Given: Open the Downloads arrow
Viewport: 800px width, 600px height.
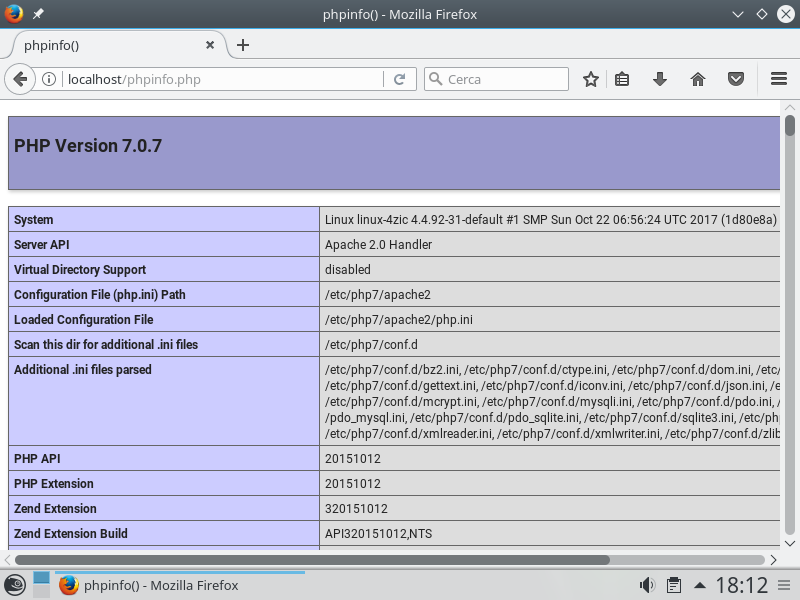Looking at the screenshot, I should 660,79.
